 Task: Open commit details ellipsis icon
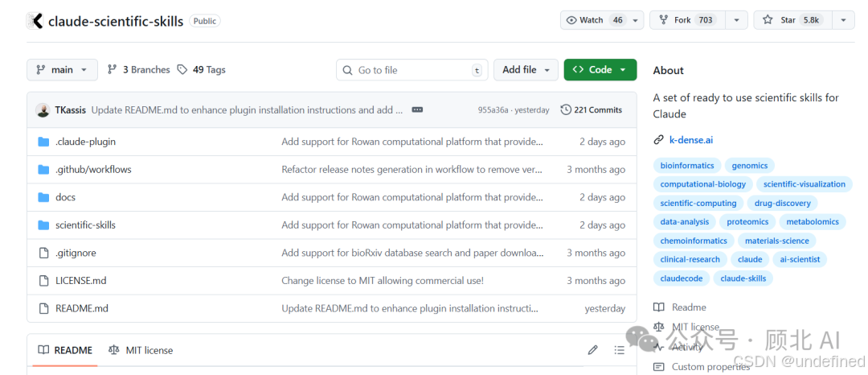click(417, 109)
